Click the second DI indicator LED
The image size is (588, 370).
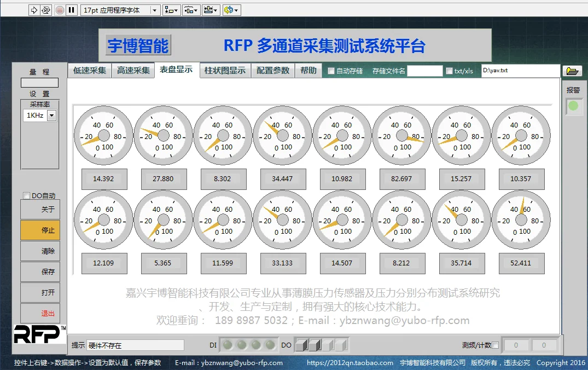[x=242, y=345]
